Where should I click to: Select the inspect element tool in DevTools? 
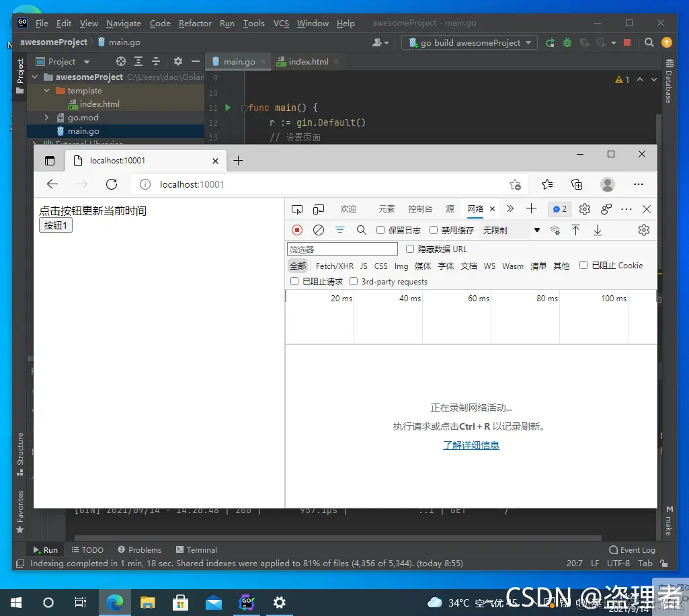296,209
